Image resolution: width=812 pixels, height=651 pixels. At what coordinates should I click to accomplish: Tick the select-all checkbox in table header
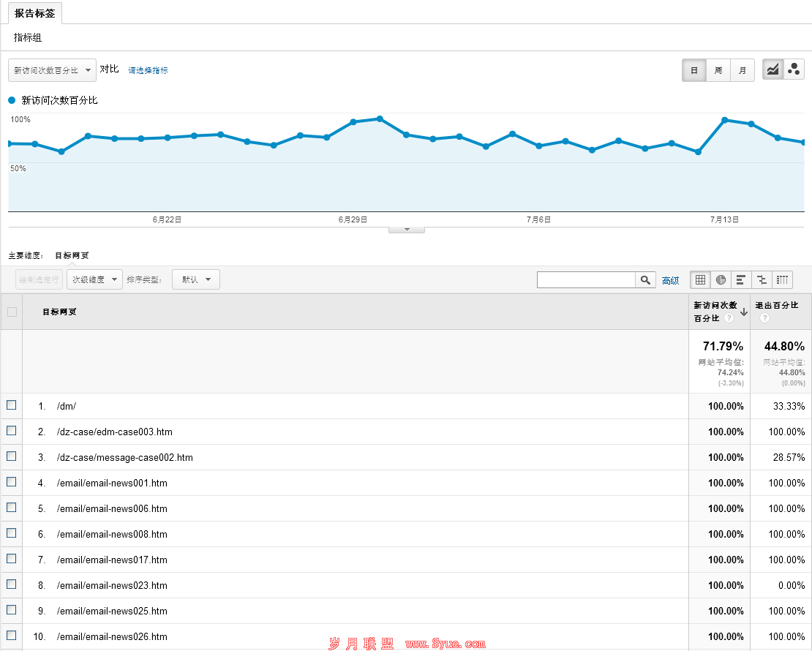pyautogui.click(x=12, y=312)
